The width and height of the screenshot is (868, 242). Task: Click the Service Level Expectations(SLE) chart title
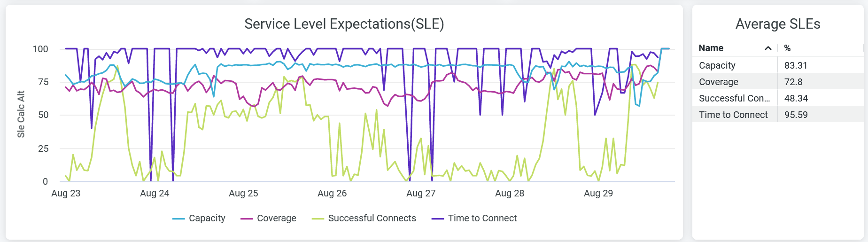pyautogui.click(x=344, y=24)
